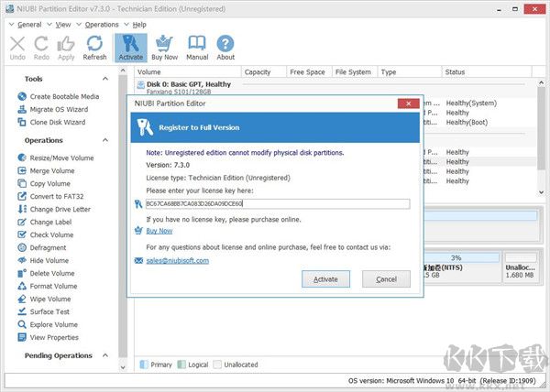
Task: Sort by the Volume column header
Action: coord(188,71)
